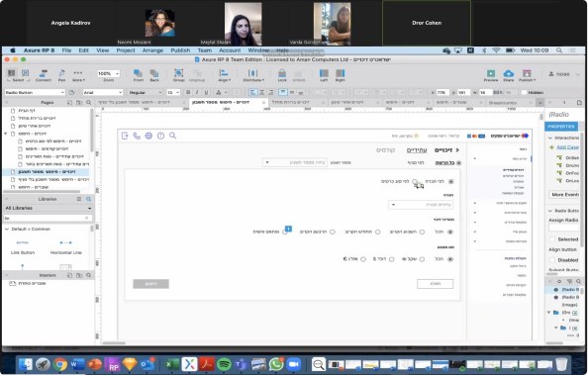
Task: Pick the Pen drawing tool
Action: (x=62, y=75)
